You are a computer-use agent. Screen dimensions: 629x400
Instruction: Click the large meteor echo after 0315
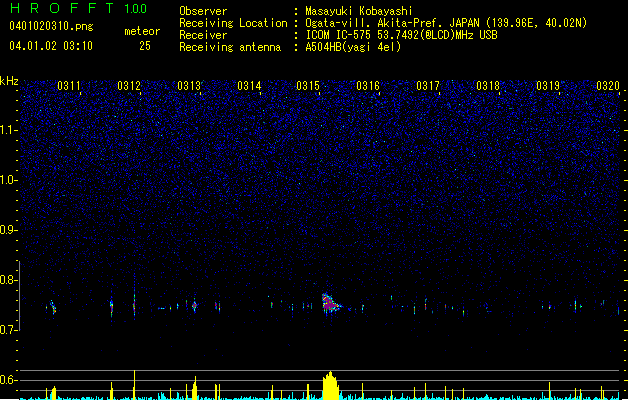[x=330, y=304]
